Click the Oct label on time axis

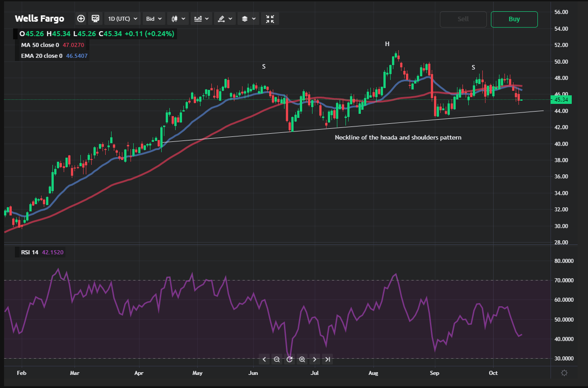(493, 373)
